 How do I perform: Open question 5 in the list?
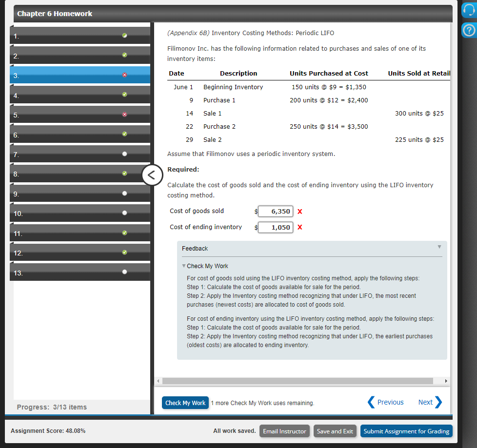pyautogui.click(x=80, y=115)
